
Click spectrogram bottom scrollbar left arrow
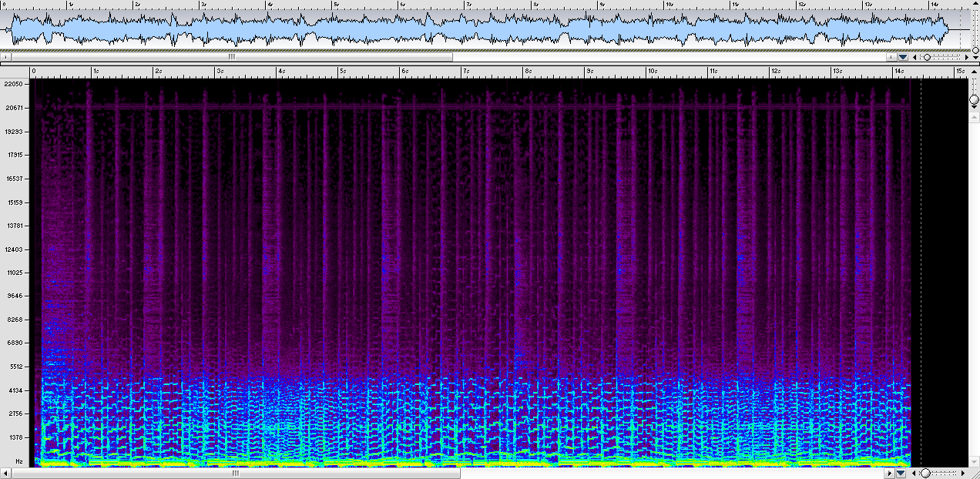pyautogui.click(x=5, y=473)
